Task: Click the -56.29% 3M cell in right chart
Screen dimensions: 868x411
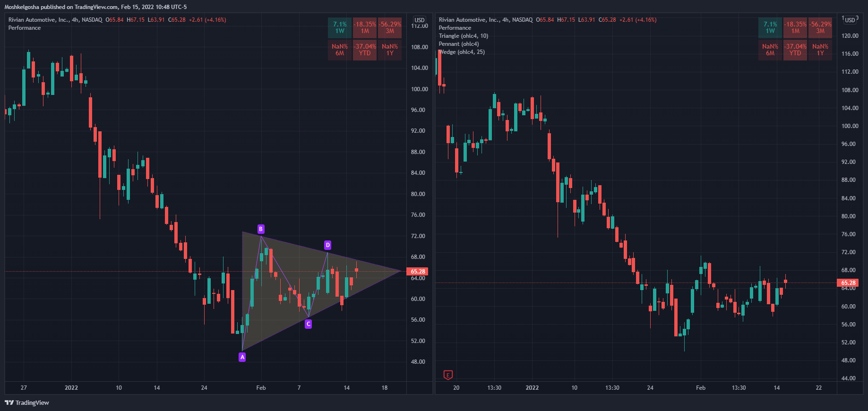Action: tap(820, 27)
